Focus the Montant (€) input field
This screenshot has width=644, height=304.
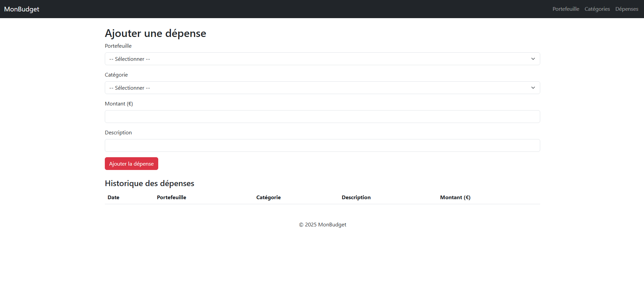pyautogui.click(x=322, y=117)
